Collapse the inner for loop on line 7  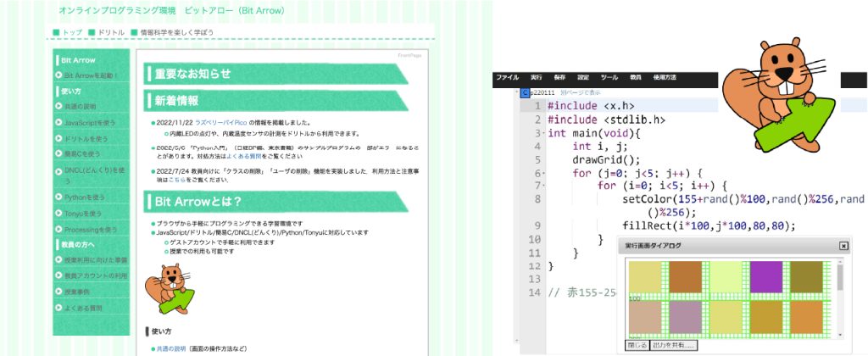543,186
